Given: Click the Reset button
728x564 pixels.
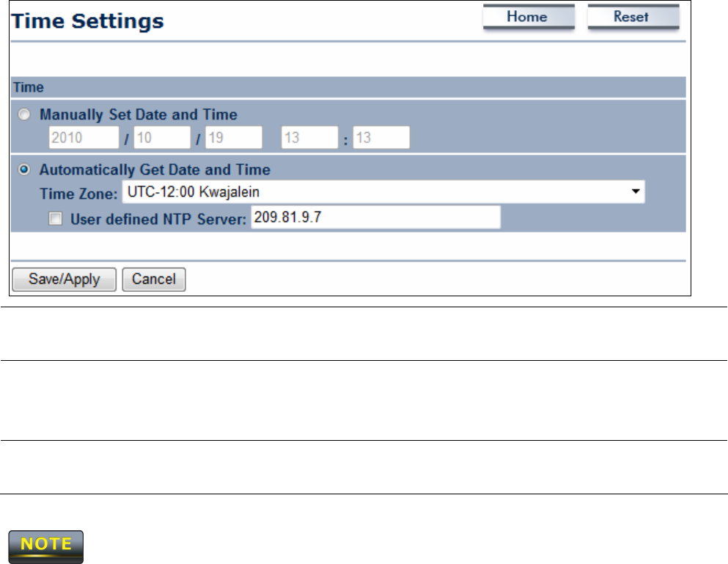Looking at the screenshot, I should coord(633,17).
